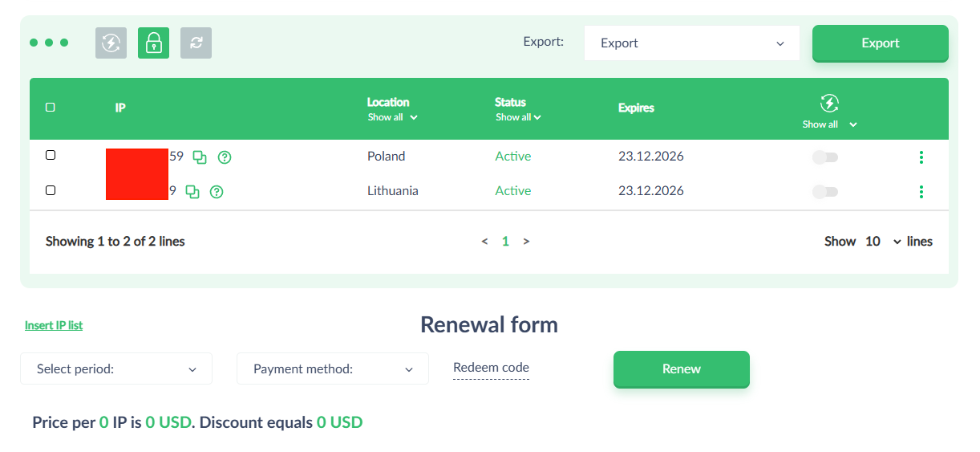Open three-dot menu for Lithuania row
980x452 pixels.
pos(921,192)
